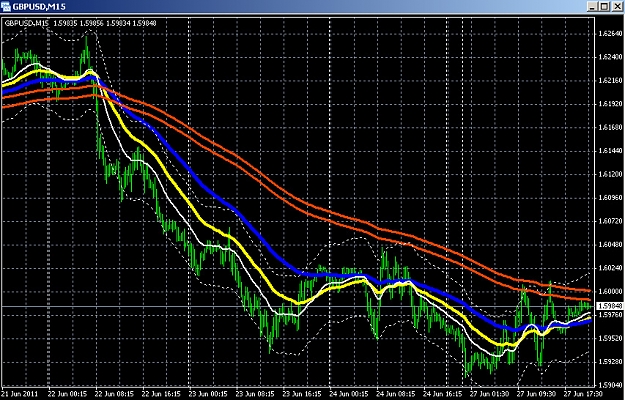Click the 1.59280 price axis label
The height and width of the screenshot is (400, 625).
coord(610,362)
